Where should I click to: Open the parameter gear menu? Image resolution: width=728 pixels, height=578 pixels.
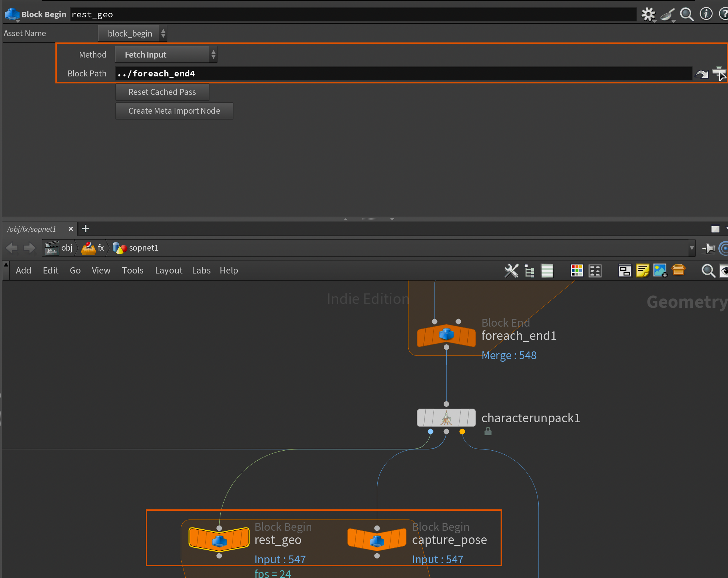[648, 14]
